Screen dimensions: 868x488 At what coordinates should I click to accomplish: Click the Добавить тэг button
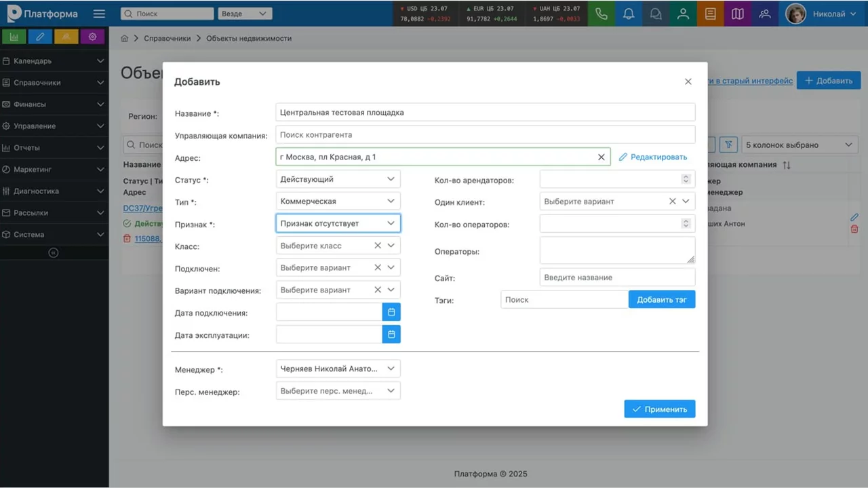[x=661, y=299]
